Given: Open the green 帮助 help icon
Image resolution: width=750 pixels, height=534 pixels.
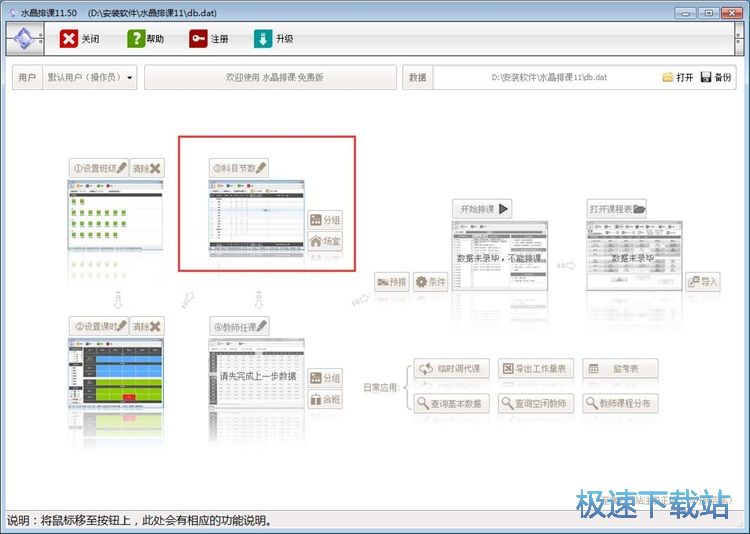Looking at the screenshot, I should point(136,39).
